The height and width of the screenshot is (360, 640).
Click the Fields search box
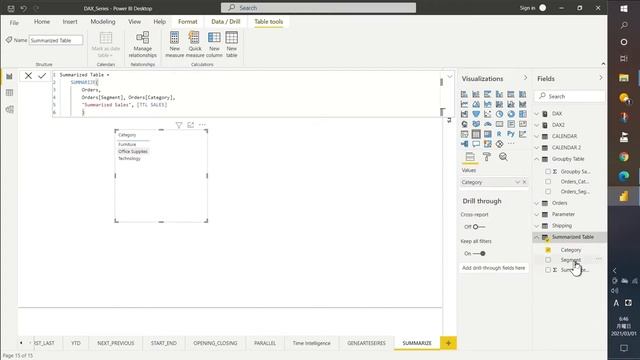[x=570, y=96]
